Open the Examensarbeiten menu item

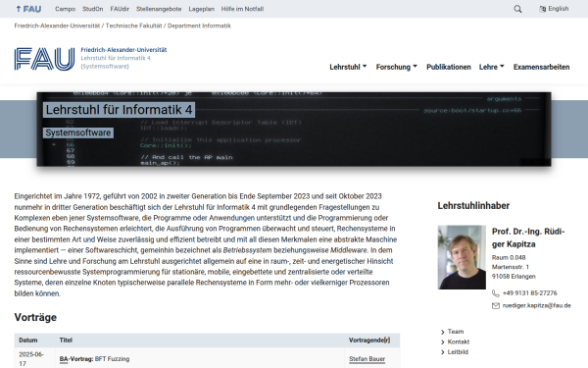pos(541,67)
